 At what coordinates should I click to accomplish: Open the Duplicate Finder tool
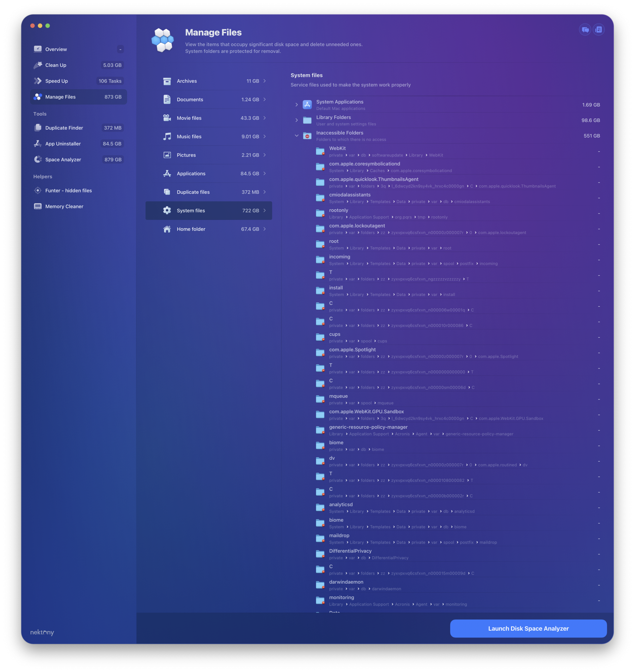[x=79, y=128]
